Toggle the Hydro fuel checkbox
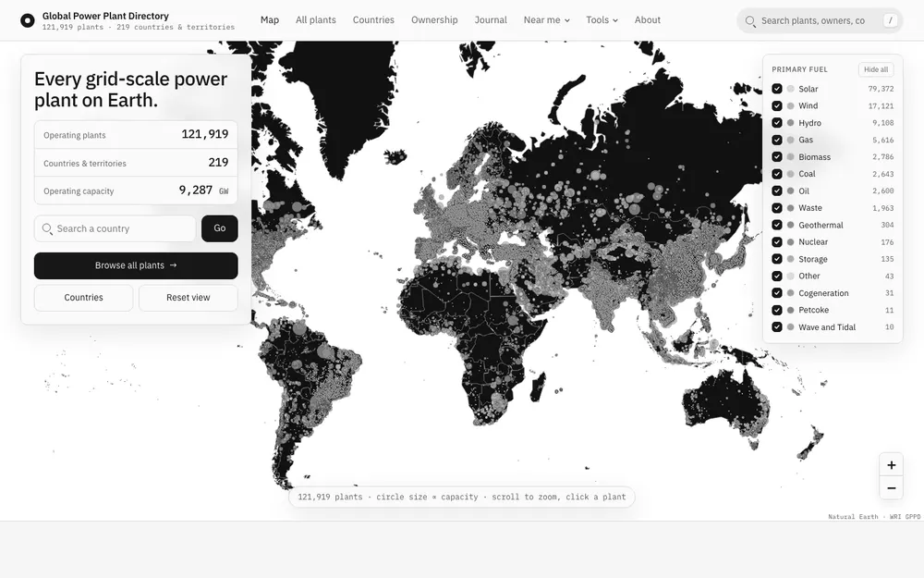 (777, 123)
